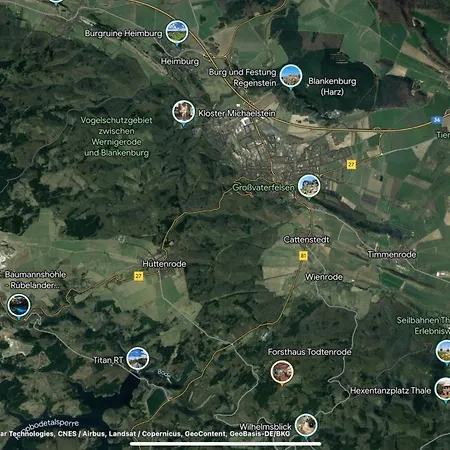Select the Titan RT bridge marker

138,359
